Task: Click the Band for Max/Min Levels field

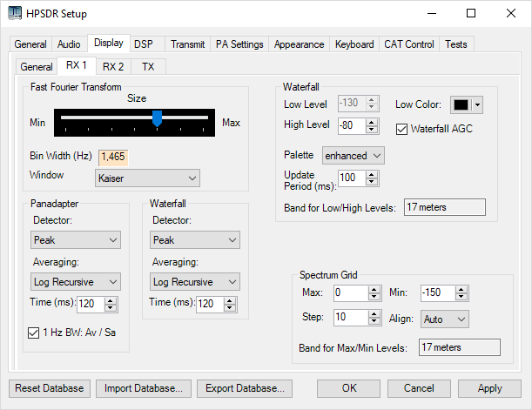Action: [x=460, y=347]
